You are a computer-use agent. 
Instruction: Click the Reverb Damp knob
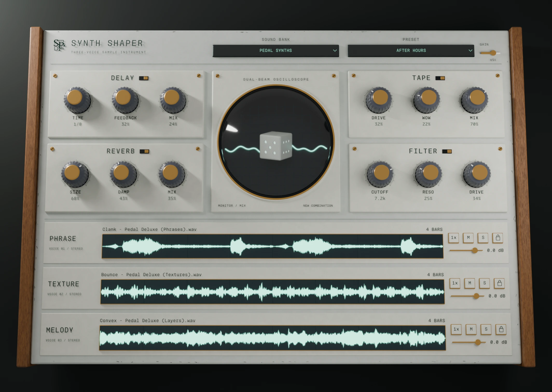point(123,174)
